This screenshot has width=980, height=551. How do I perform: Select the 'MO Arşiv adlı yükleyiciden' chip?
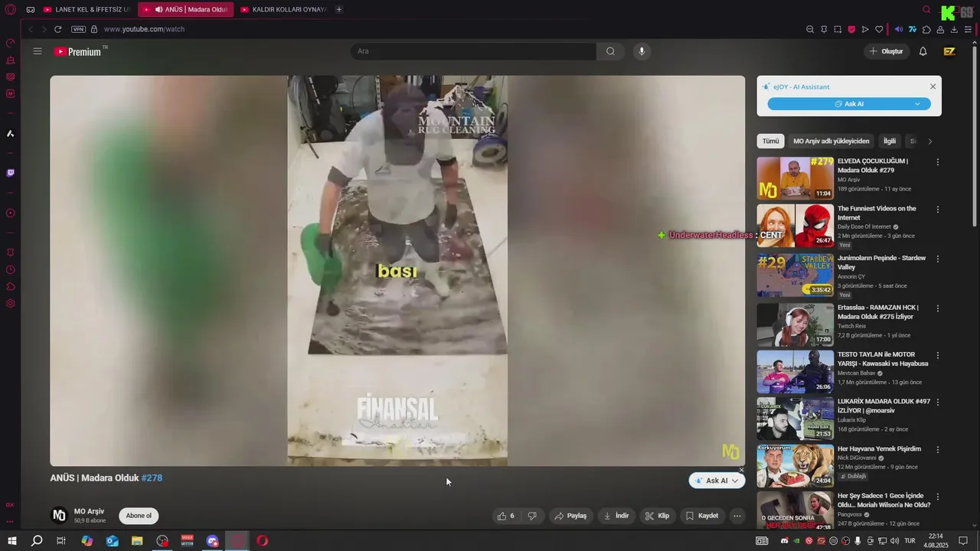click(831, 141)
